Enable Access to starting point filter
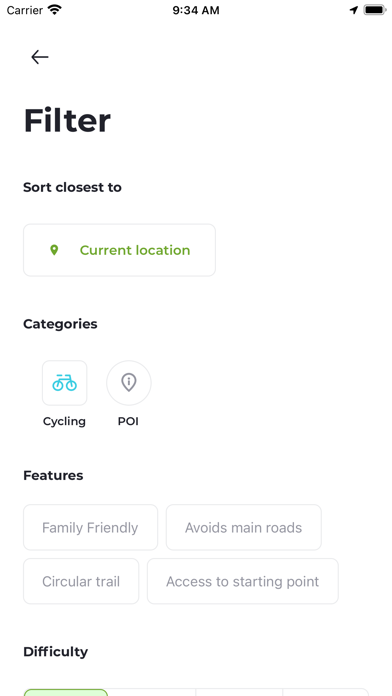Viewport: 392px width, 696px height. (x=243, y=581)
